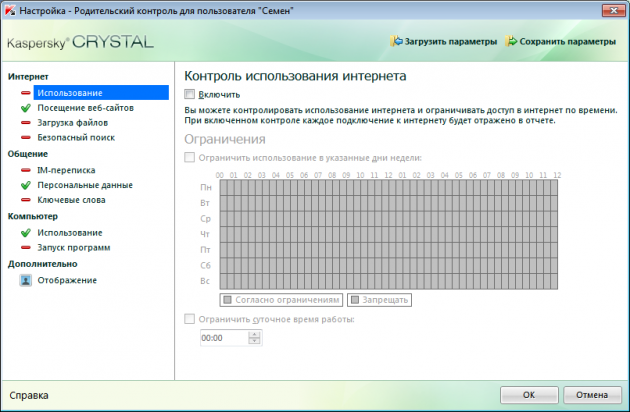This screenshot has height=412, width=630.
Task: Click green check icon beside Персональные данные
Action: click(26, 185)
